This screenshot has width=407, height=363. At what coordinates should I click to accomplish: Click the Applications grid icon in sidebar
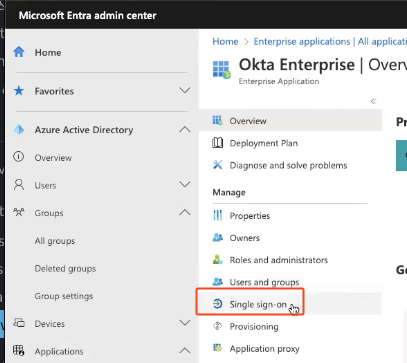[x=19, y=350]
